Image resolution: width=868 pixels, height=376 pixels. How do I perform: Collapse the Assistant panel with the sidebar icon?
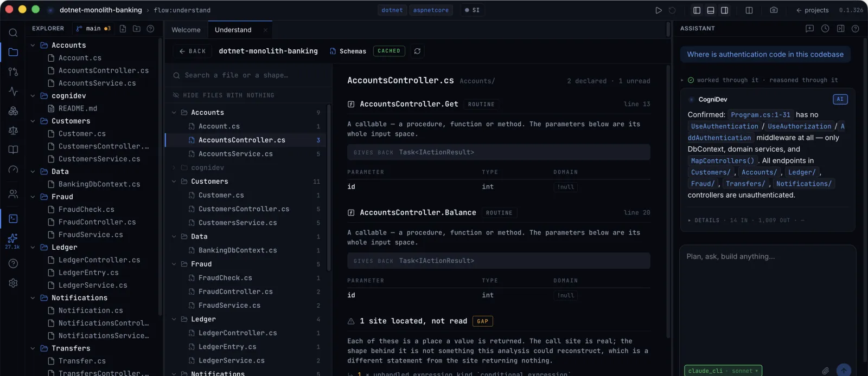tap(840, 29)
